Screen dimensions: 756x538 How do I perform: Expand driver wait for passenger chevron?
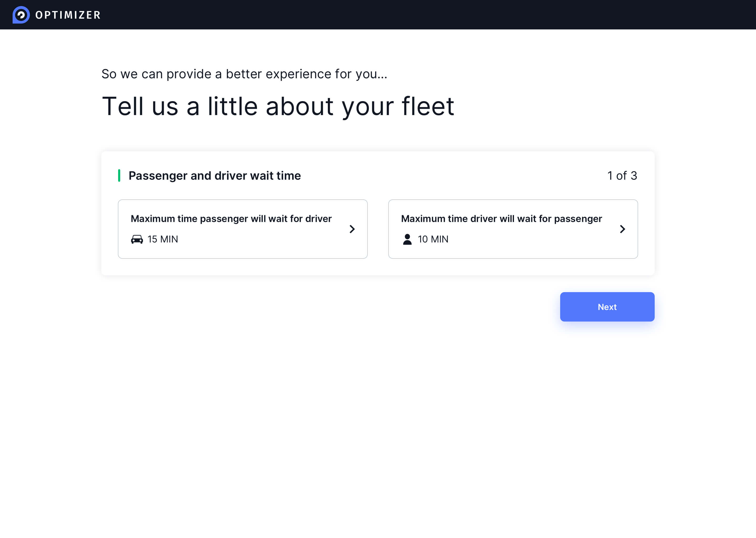[622, 229]
